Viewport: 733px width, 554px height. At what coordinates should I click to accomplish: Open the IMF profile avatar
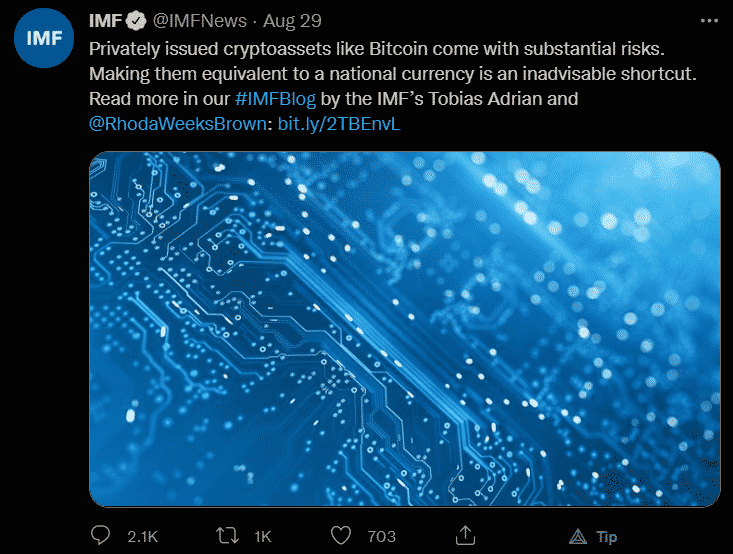(44, 38)
